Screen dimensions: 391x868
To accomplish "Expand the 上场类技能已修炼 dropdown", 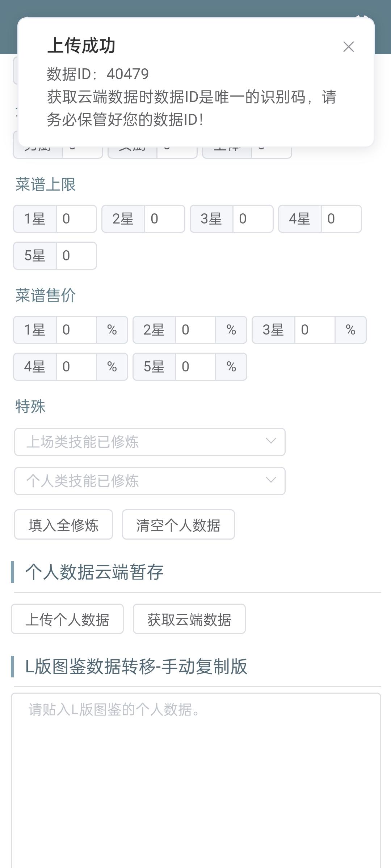I will tap(150, 442).
